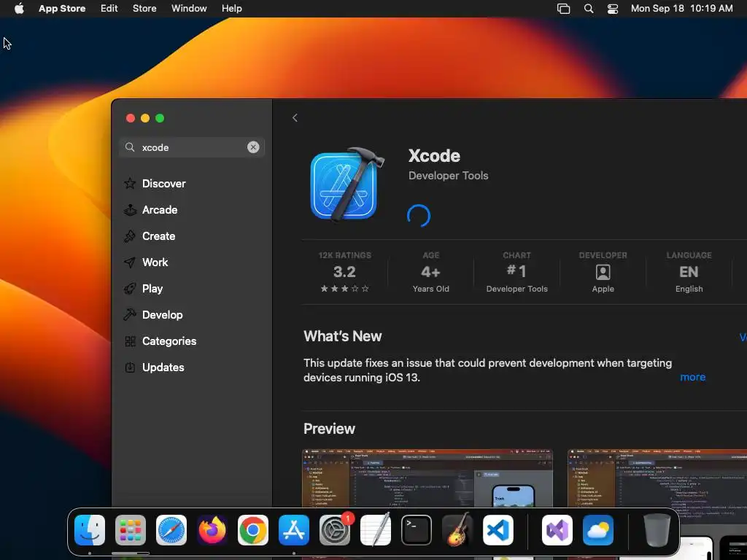Open the Store menu
This screenshot has height=560, width=747.
[144, 9]
